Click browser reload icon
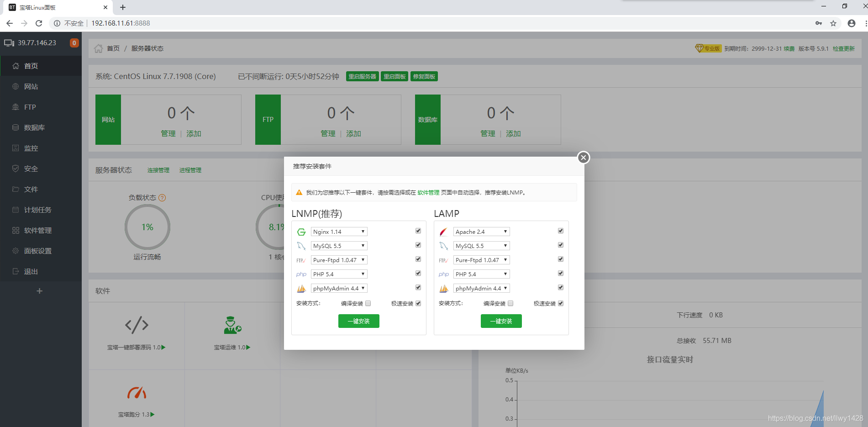 pos(39,23)
